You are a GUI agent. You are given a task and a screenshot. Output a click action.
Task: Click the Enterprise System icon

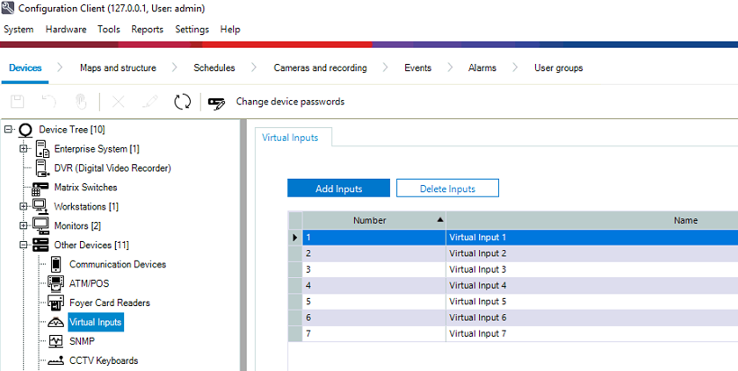[x=42, y=149]
